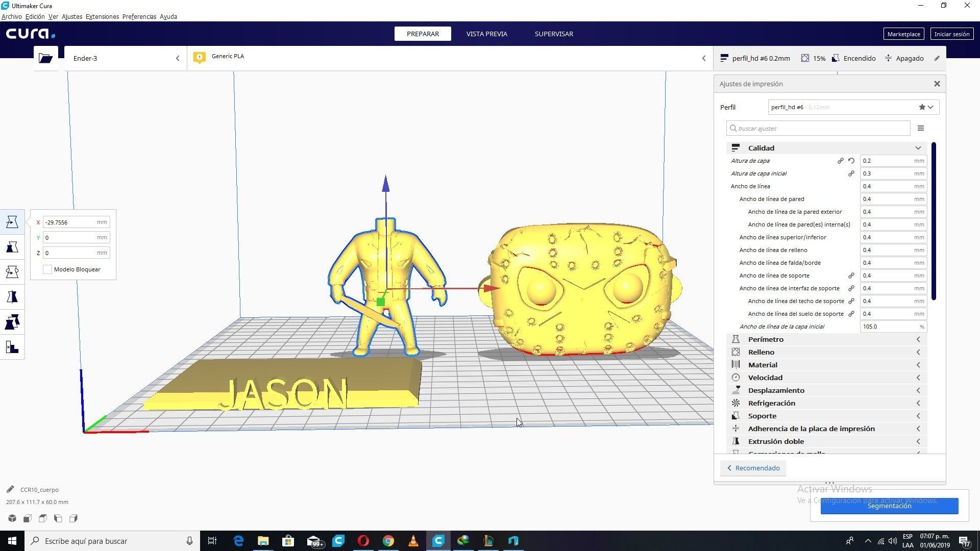Switch to front view icon
This screenshot has width=980, height=551.
28,518
